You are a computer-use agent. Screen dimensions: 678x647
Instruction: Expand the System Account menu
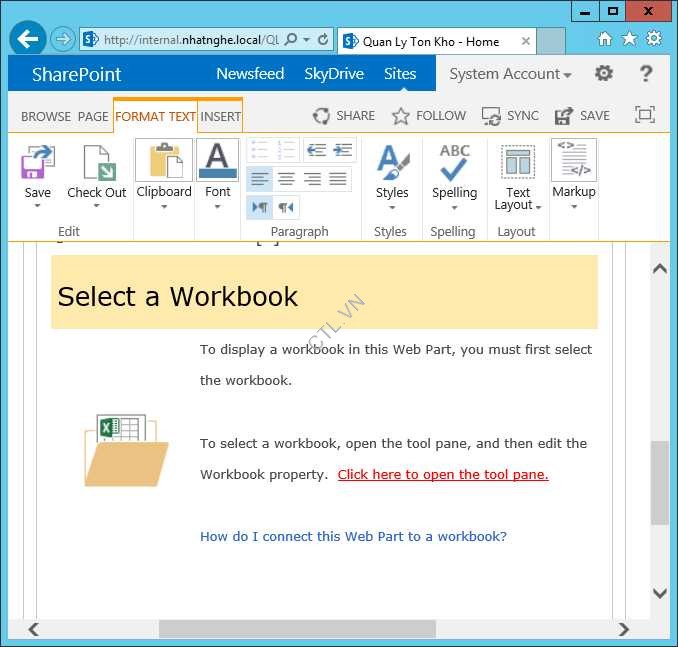tap(510, 74)
